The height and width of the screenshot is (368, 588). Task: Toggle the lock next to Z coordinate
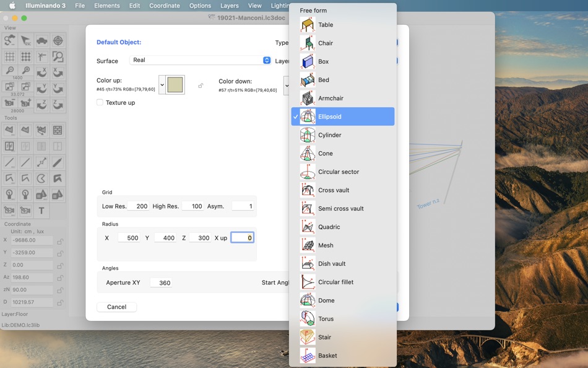pyautogui.click(x=59, y=266)
